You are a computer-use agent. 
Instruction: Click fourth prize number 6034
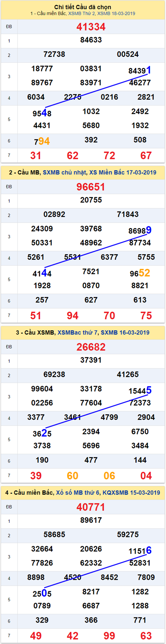[36, 97]
